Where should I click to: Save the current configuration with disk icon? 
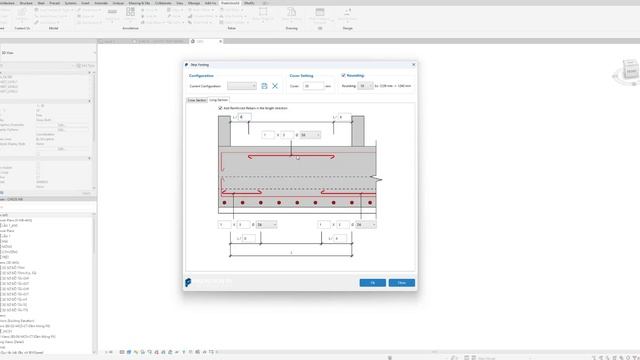point(264,86)
